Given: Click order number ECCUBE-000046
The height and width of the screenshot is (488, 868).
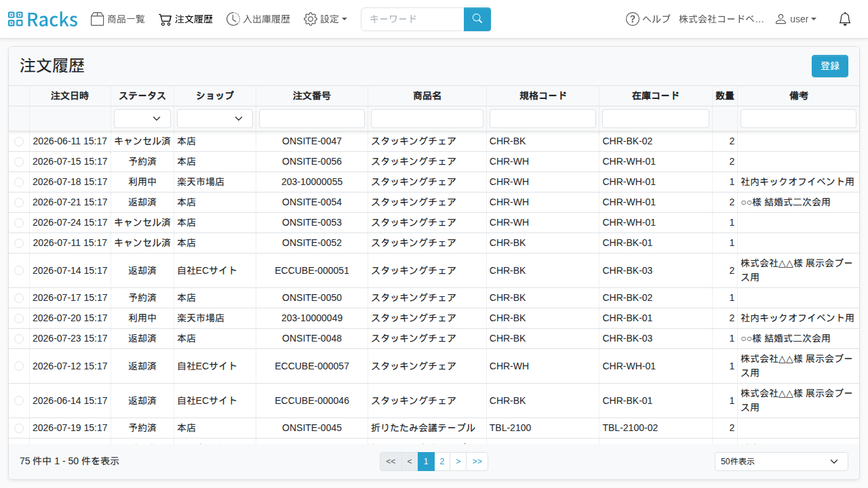Looking at the screenshot, I should click(x=312, y=401).
